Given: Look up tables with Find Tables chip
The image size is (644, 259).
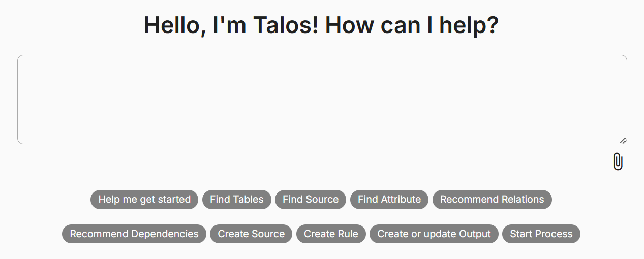Looking at the screenshot, I should [x=237, y=200].
